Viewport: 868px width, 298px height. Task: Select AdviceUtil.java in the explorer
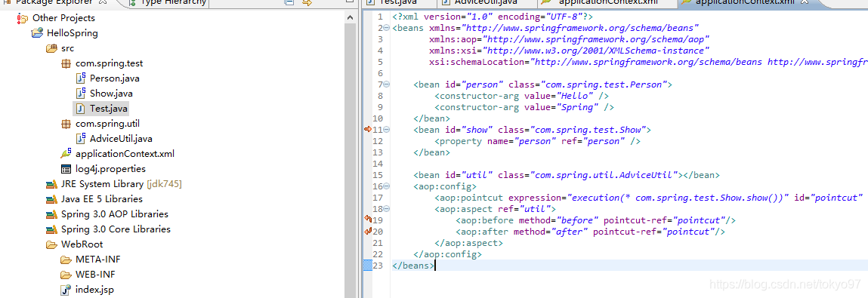tap(121, 138)
